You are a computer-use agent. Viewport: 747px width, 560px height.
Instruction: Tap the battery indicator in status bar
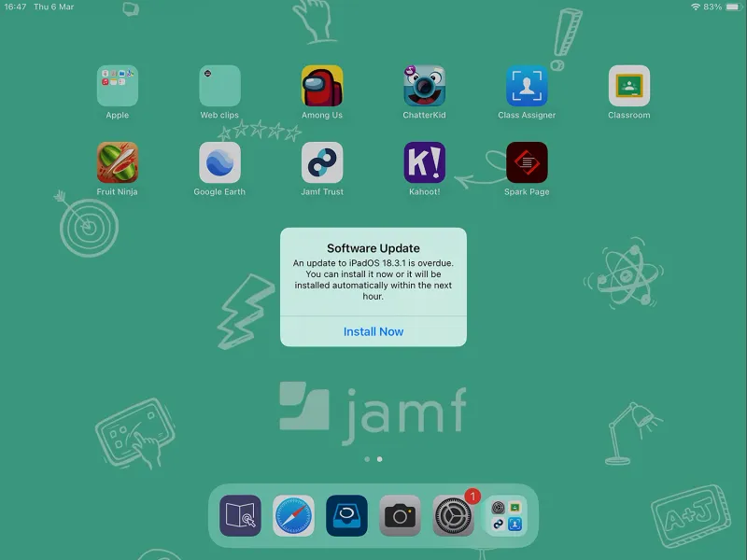[x=731, y=7]
